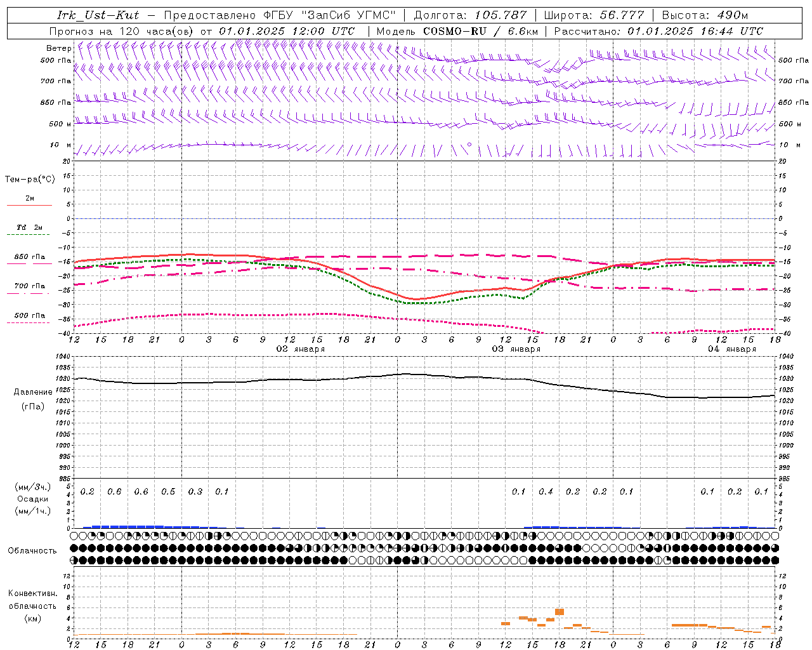Viewport: 812px width, 650px height.
Task: Click the Долгота: 105.787 header value
Action: click(x=470, y=15)
